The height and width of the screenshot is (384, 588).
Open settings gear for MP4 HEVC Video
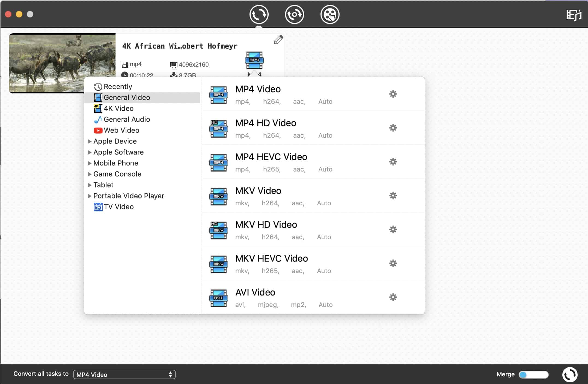393,162
